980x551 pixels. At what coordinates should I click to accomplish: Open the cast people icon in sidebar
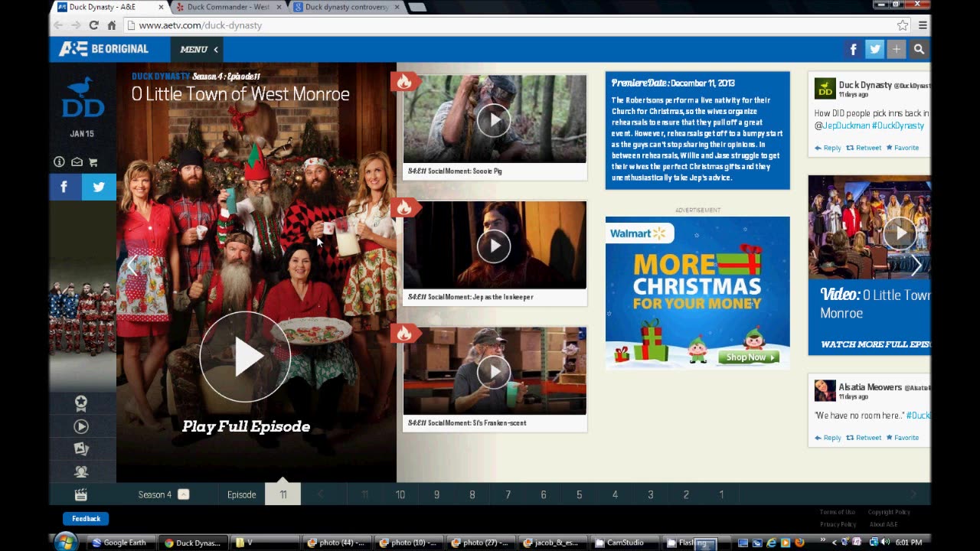[81, 471]
